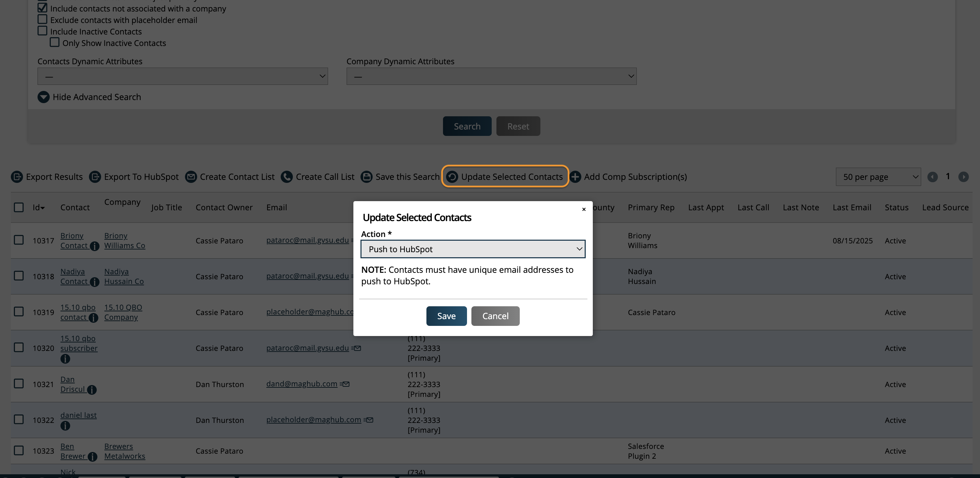Check the row checkbox for contact 10321
The height and width of the screenshot is (478, 980).
[19, 383]
